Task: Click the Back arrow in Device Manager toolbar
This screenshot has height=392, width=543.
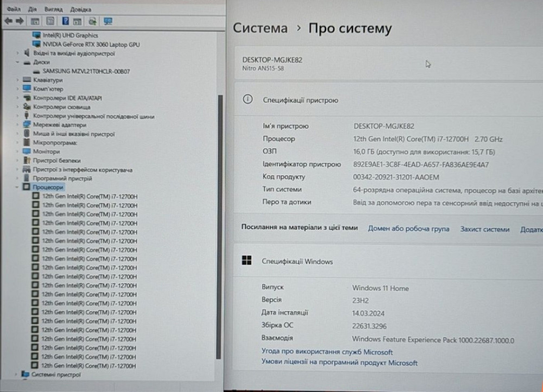Action: click(x=9, y=21)
